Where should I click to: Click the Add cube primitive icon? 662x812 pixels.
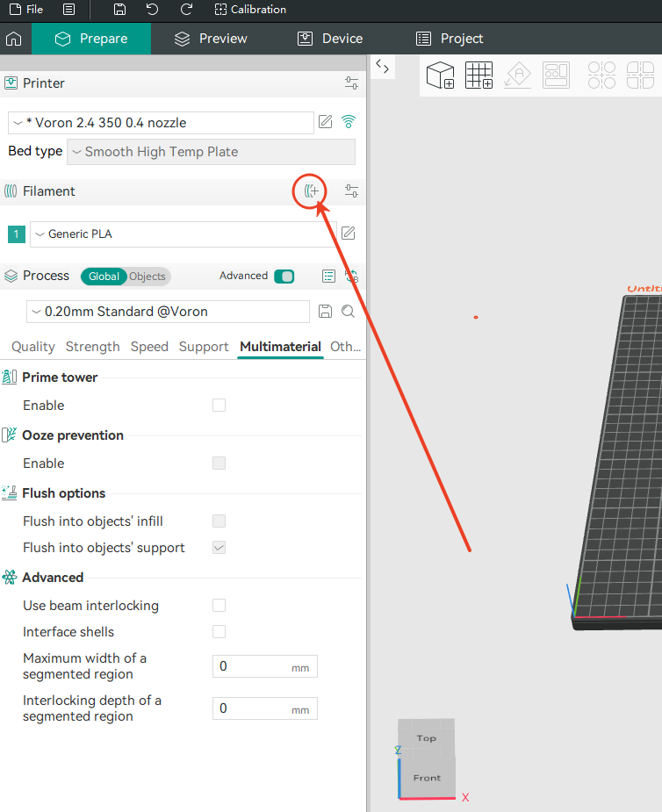tap(440, 75)
